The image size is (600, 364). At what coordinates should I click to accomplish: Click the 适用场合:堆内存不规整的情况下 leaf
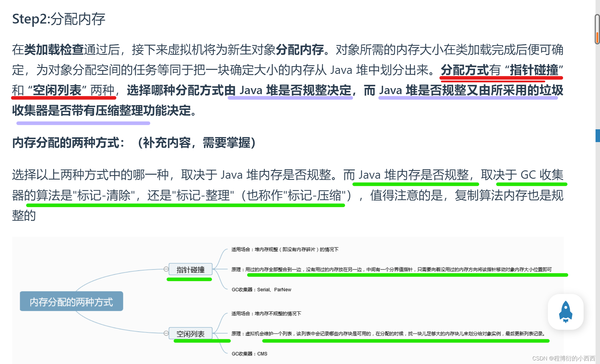pyautogui.click(x=266, y=313)
